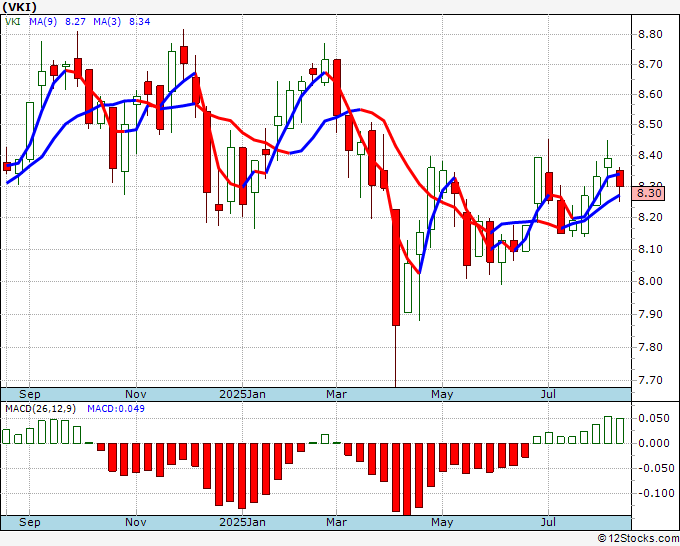Click Nov on the price chart time axis

click(x=136, y=395)
